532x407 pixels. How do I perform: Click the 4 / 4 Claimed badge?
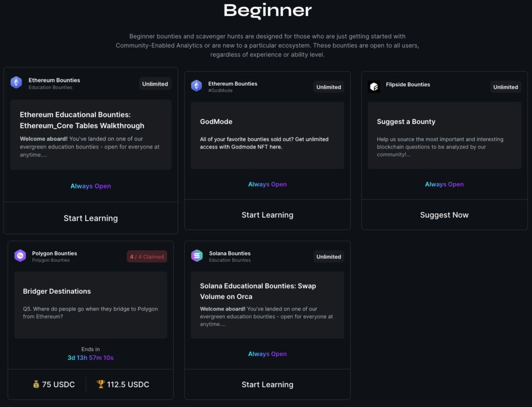147,256
